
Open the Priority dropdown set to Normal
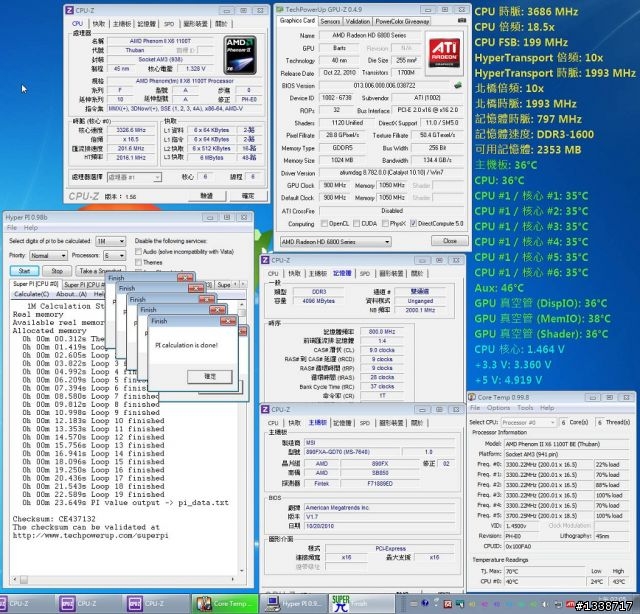tap(48, 256)
